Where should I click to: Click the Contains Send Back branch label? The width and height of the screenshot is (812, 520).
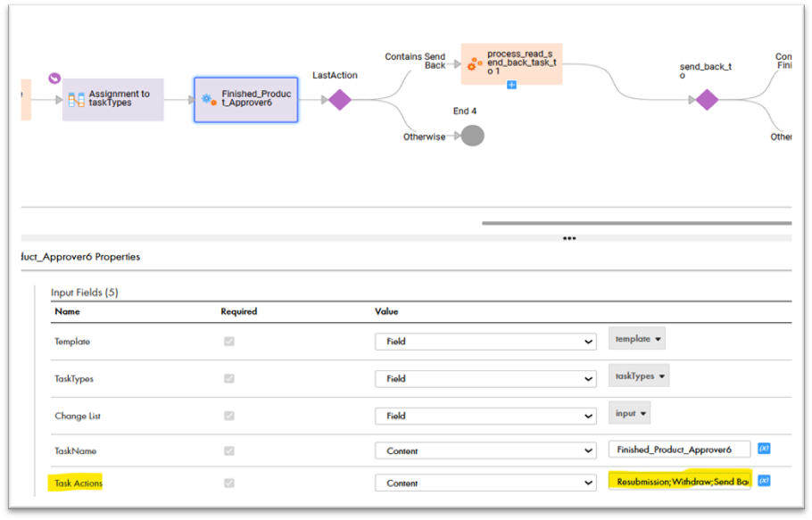click(415, 61)
